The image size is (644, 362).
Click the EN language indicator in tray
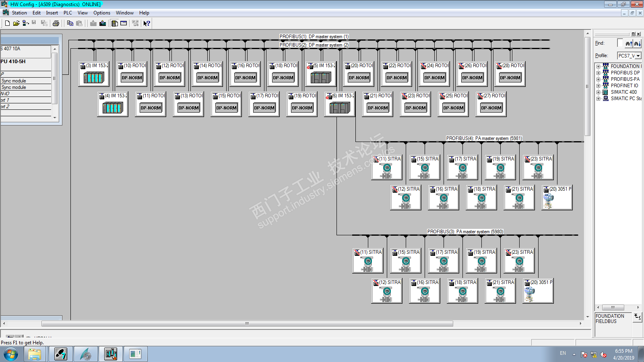(563, 353)
